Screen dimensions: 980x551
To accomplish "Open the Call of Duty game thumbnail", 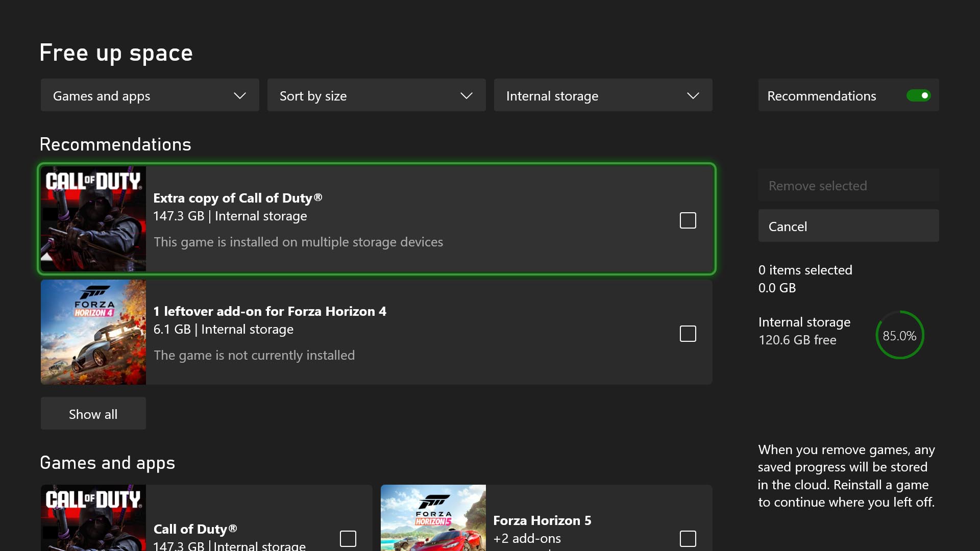I will (x=93, y=219).
